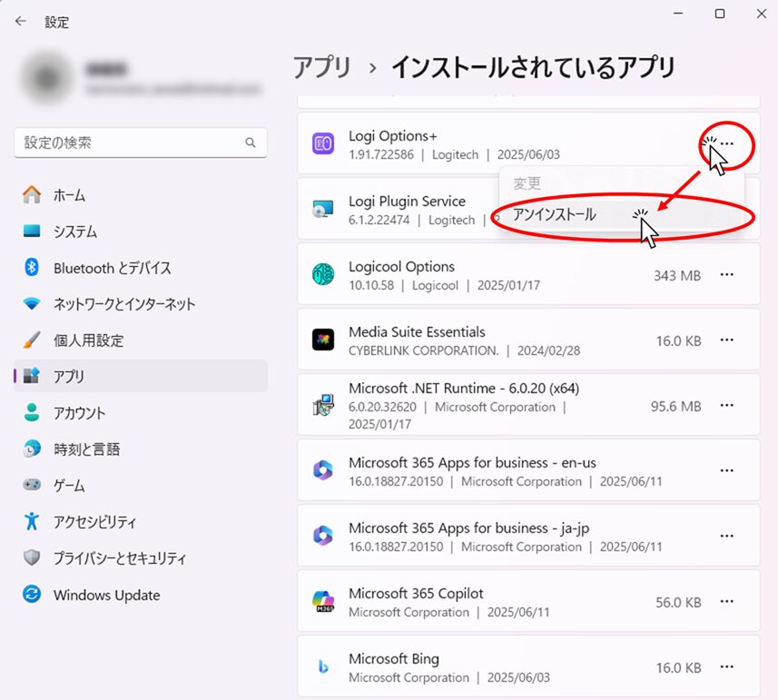Open アカウント settings
The width and height of the screenshot is (778, 700).
141,413
